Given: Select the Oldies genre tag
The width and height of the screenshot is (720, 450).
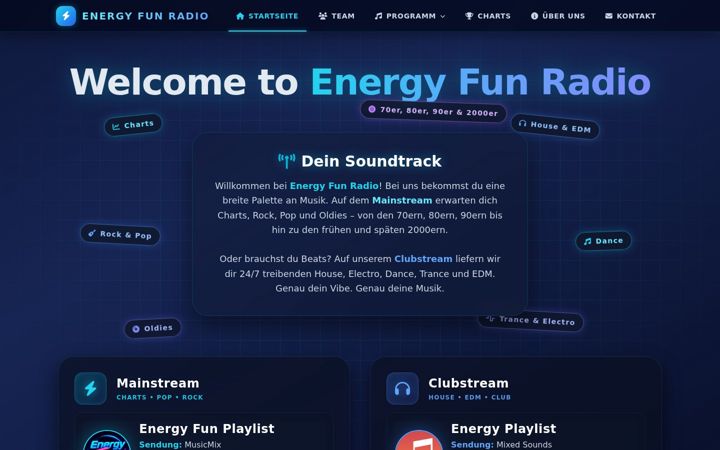Looking at the screenshot, I should point(153,328).
